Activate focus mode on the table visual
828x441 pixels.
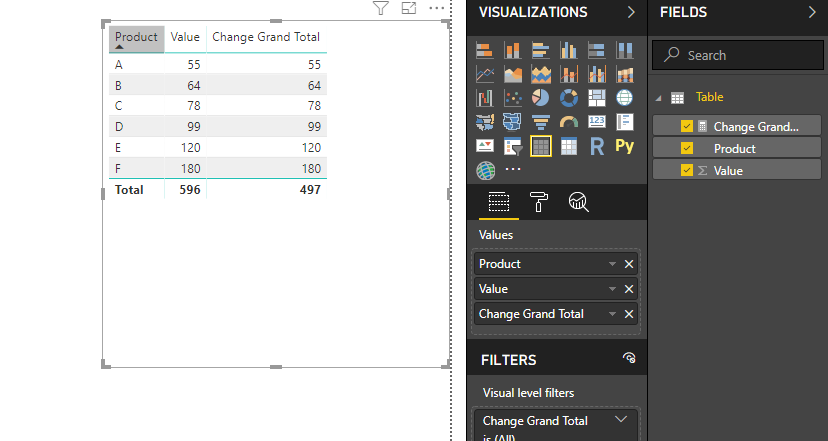(409, 8)
